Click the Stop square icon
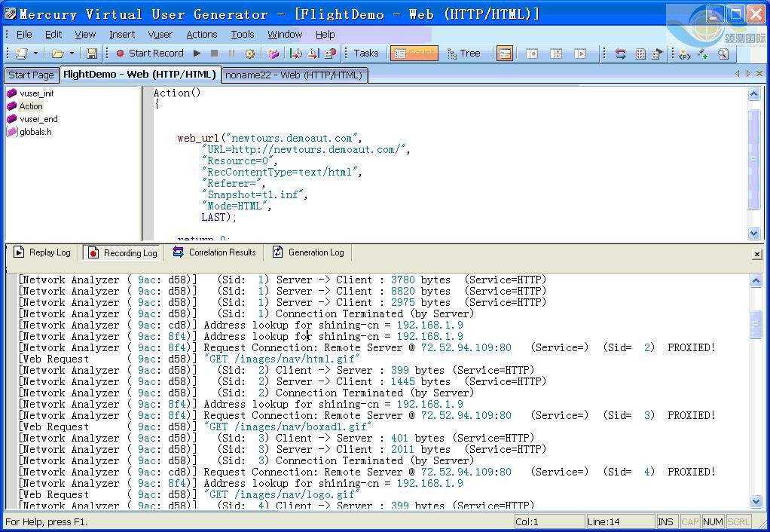 point(214,53)
